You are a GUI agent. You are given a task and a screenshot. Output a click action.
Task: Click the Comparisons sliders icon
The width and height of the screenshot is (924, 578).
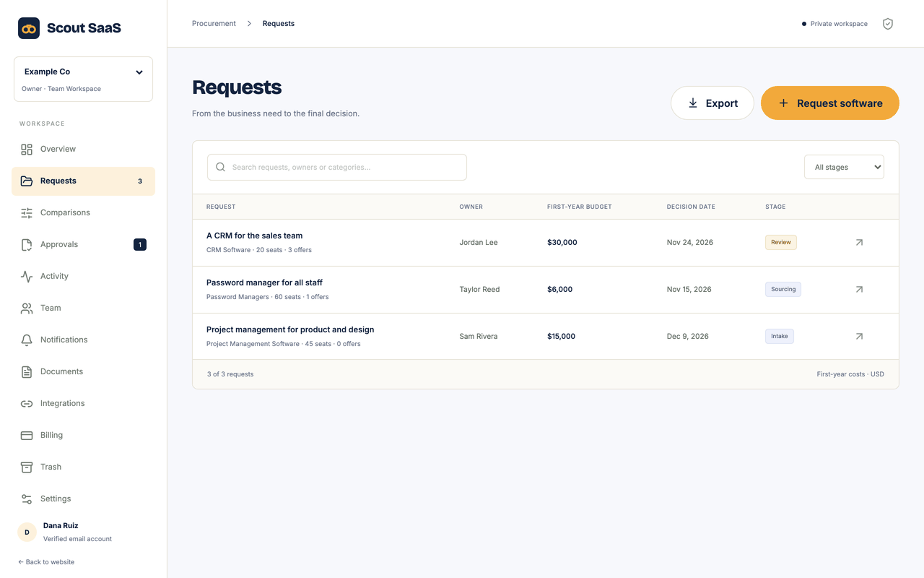pyautogui.click(x=27, y=213)
